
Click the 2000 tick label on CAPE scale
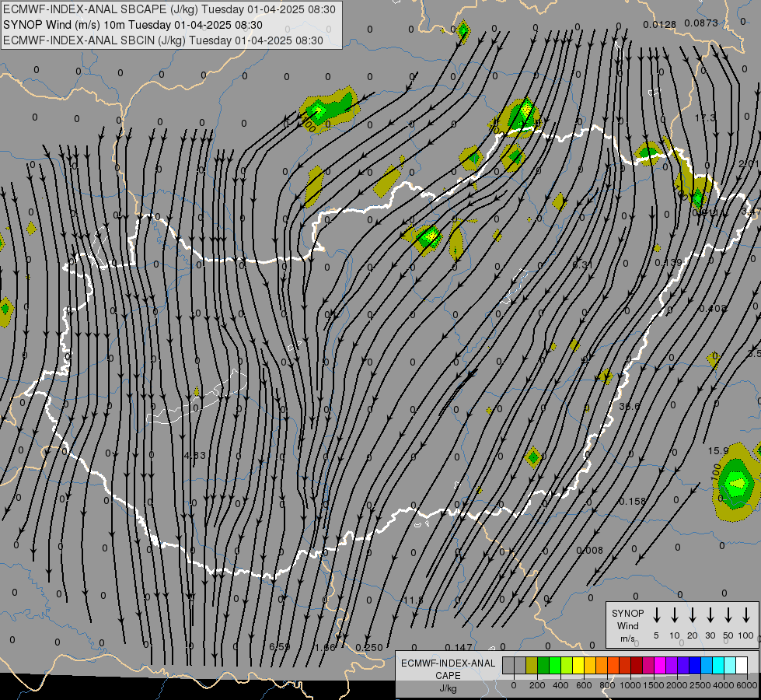pyautogui.click(x=676, y=685)
